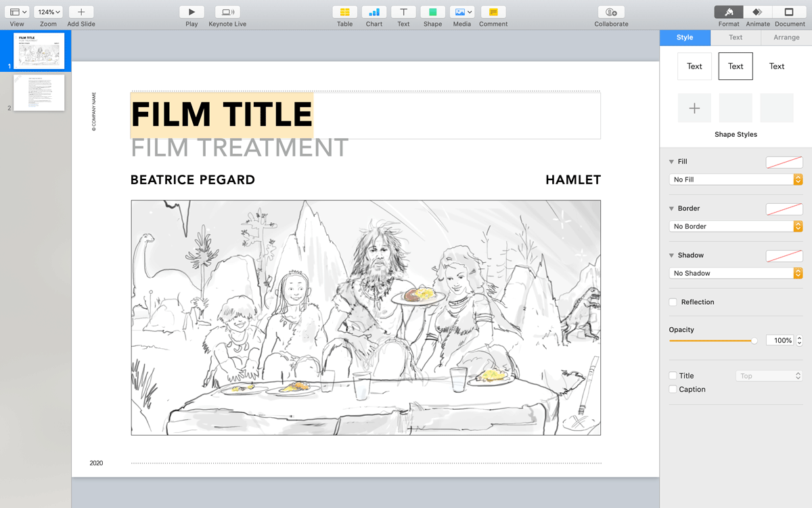Click the Play slideshow icon
The image size is (812, 508).
click(192, 12)
